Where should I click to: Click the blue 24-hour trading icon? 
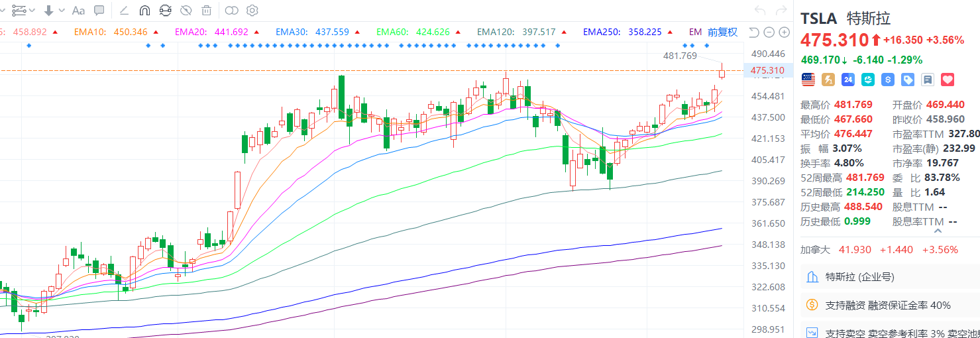point(847,80)
